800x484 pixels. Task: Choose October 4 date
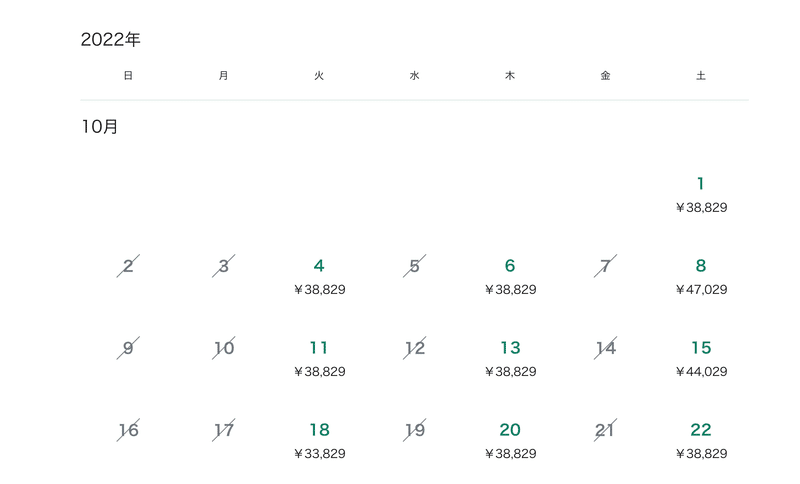(319, 276)
